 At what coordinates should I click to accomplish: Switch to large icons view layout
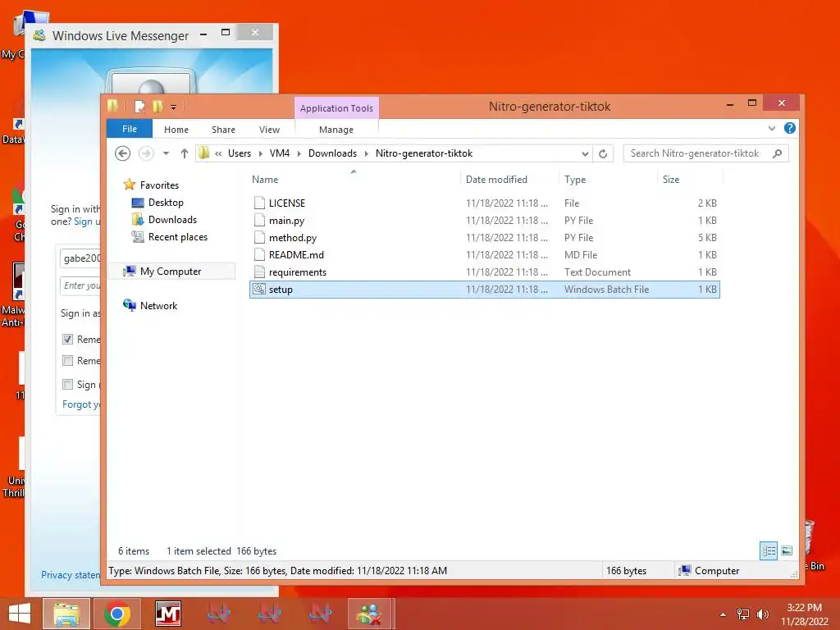point(787,550)
